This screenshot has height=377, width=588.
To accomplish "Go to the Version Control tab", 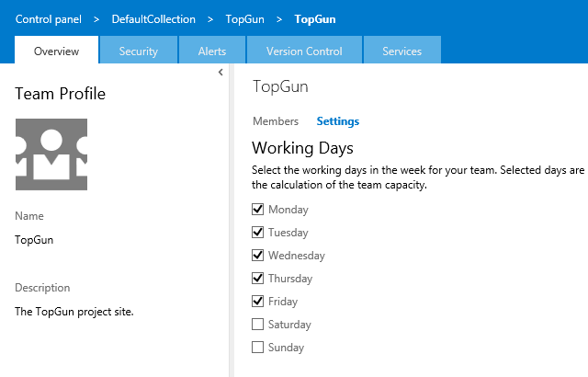I will (x=304, y=50).
